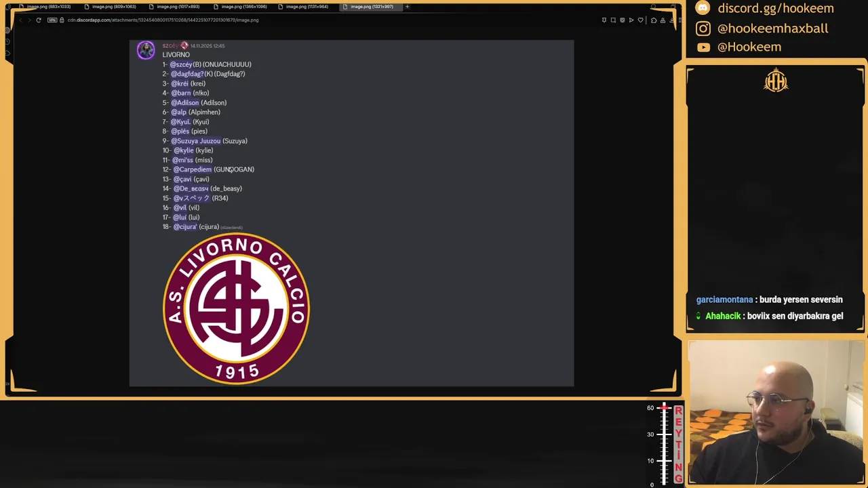Click the @vスペック mention

click(x=192, y=198)
